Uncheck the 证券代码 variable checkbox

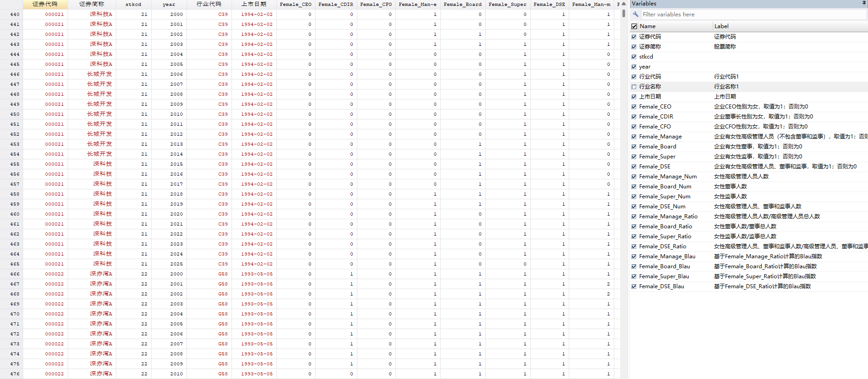(634, 37)
